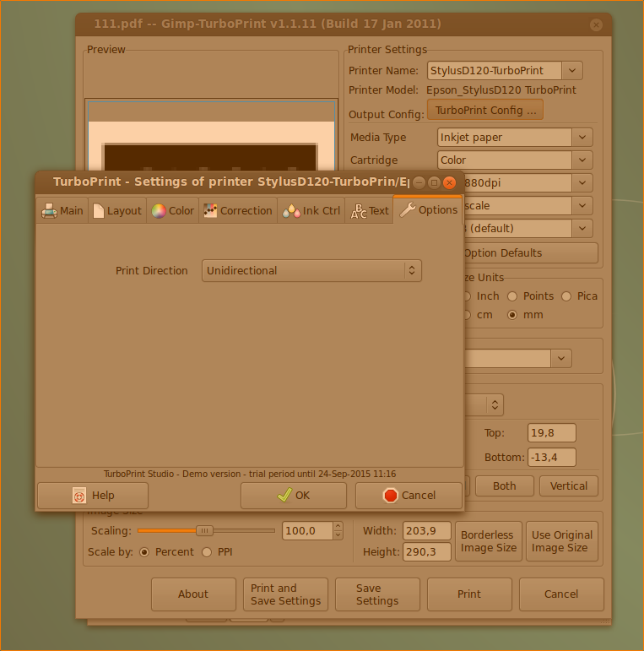Select Scale by PPI
644x651 pixels.
point(207,552)
